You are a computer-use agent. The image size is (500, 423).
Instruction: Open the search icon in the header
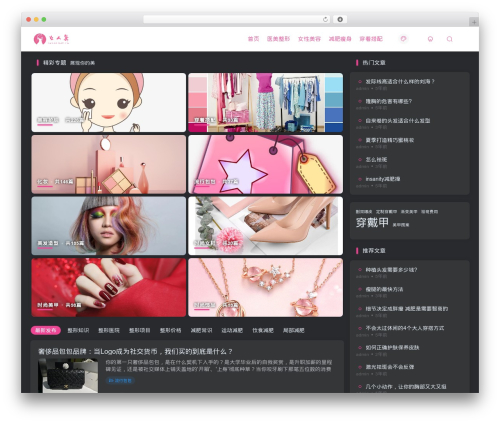pos(449,39)
